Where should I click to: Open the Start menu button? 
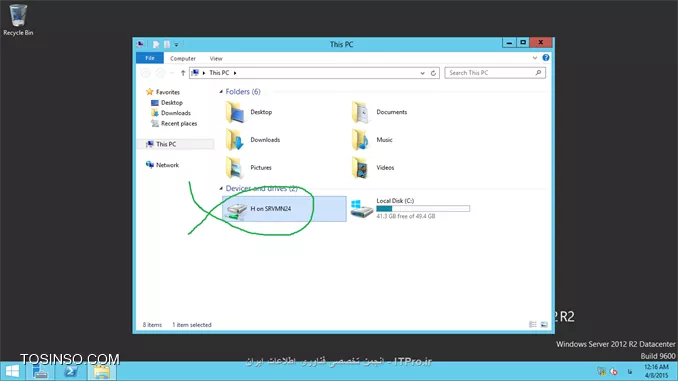12,371
